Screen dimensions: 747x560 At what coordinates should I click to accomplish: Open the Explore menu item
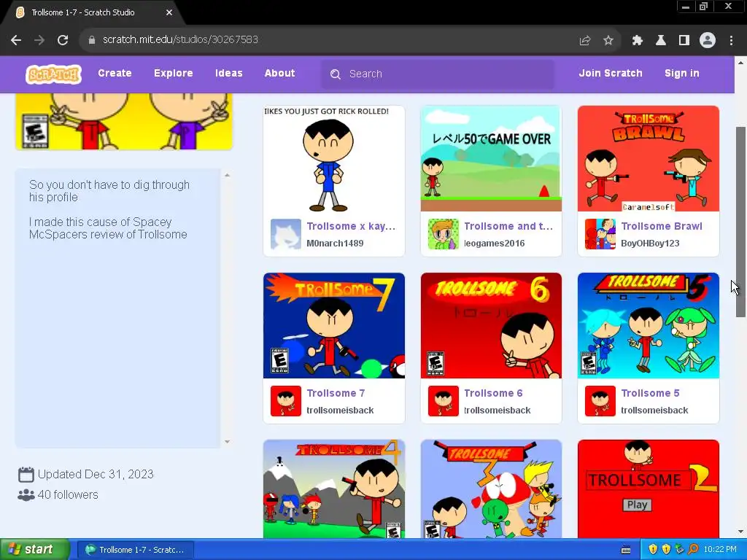(174, 74)
